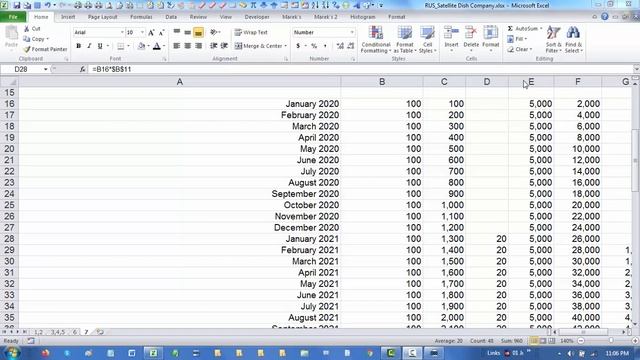Adjust the zoom slider handle

(611, 340)
